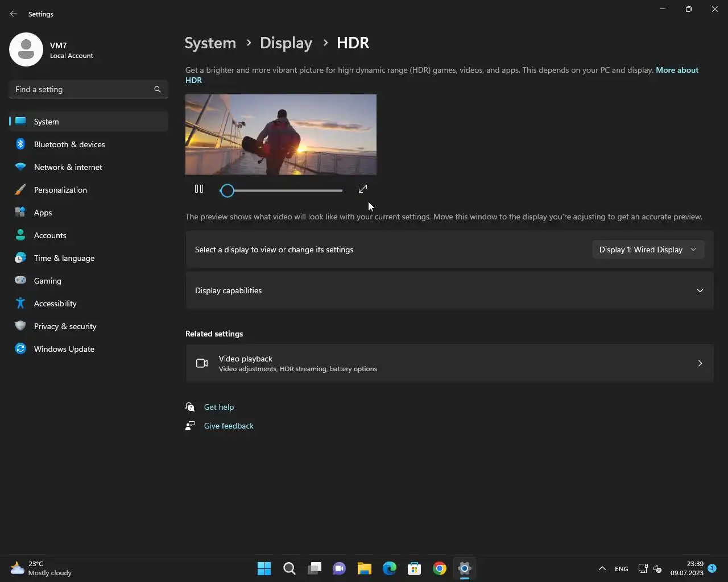The width and height of the screenshot is (728, 582).
Task: Click the Get help headset icon
Action: [190, 407]
